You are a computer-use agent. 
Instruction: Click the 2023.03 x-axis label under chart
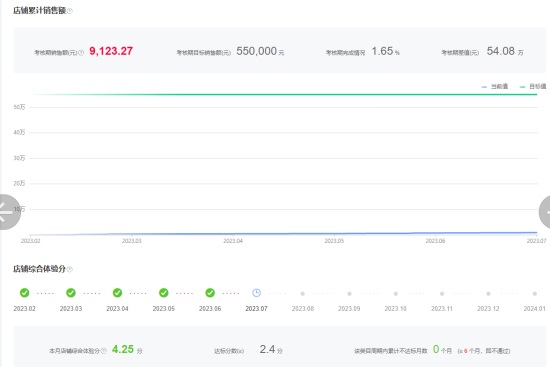[132, 241]
